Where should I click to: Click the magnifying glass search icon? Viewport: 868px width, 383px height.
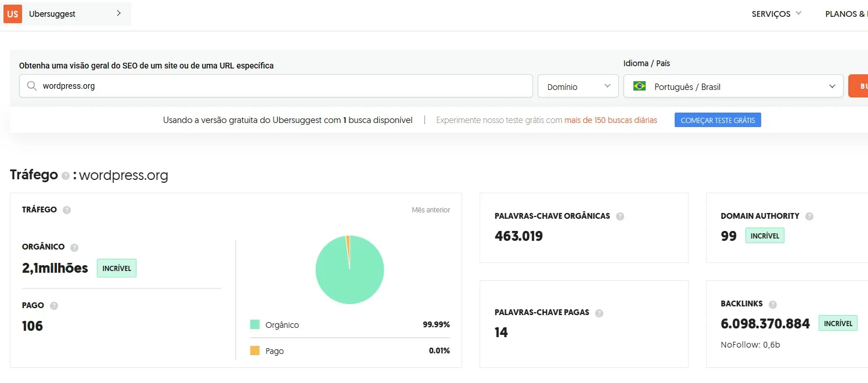coord(31,85)
